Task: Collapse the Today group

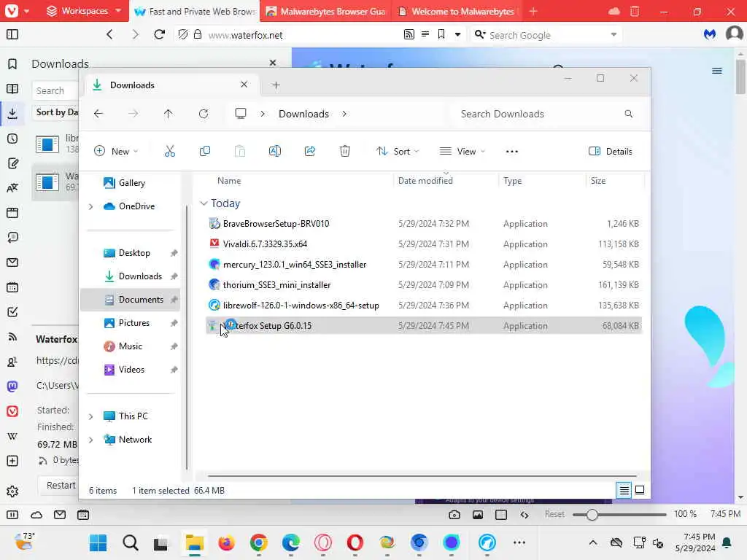Action: (x=204, y=203)
